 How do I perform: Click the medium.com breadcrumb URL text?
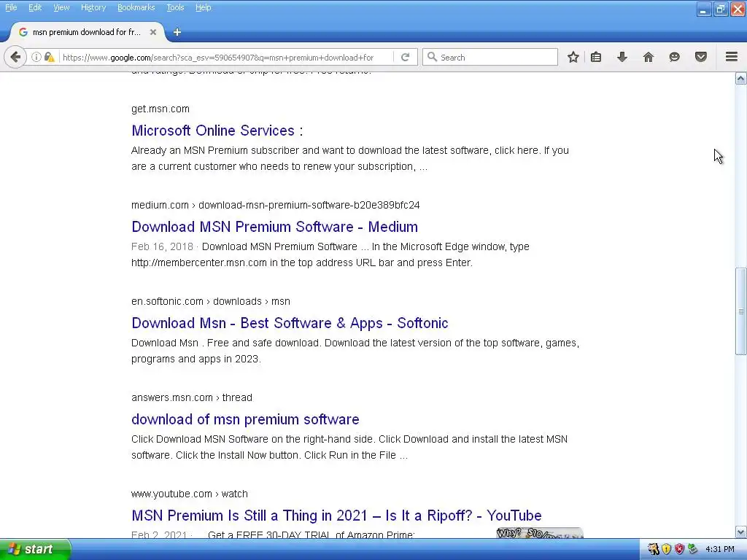(x=275, y=205)
